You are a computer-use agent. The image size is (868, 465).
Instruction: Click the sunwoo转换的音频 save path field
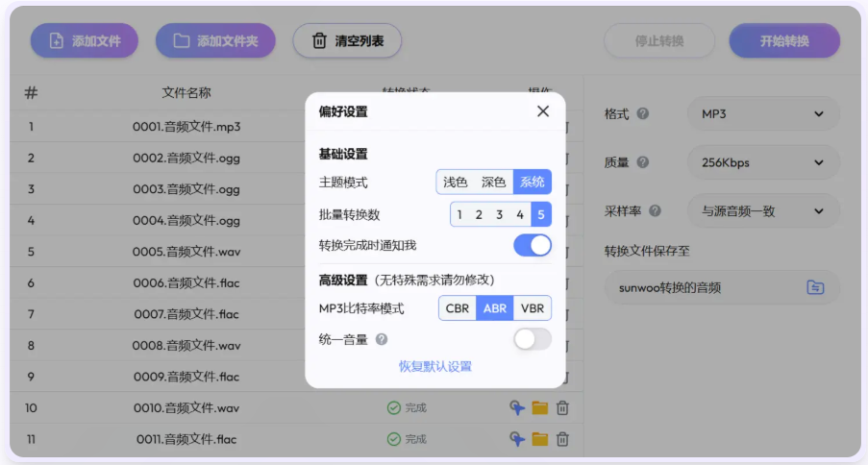(x=722, y=287)
